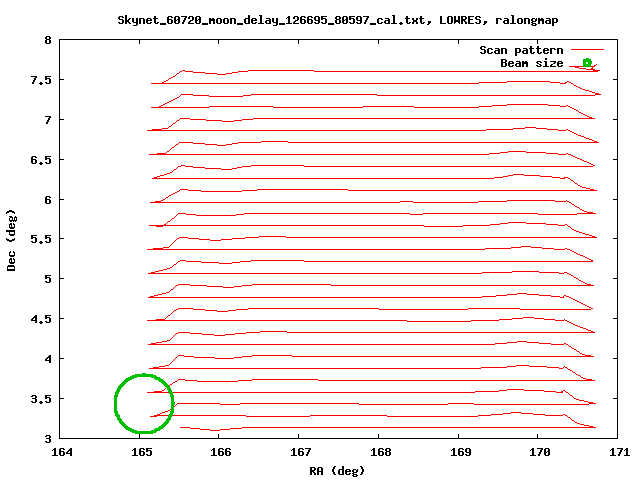Click the small green Beam size legend marker
Viewport: 640px width, 480px height.
587,62
